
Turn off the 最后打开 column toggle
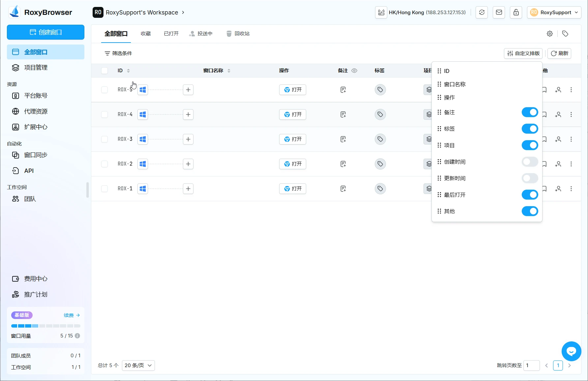530,195
